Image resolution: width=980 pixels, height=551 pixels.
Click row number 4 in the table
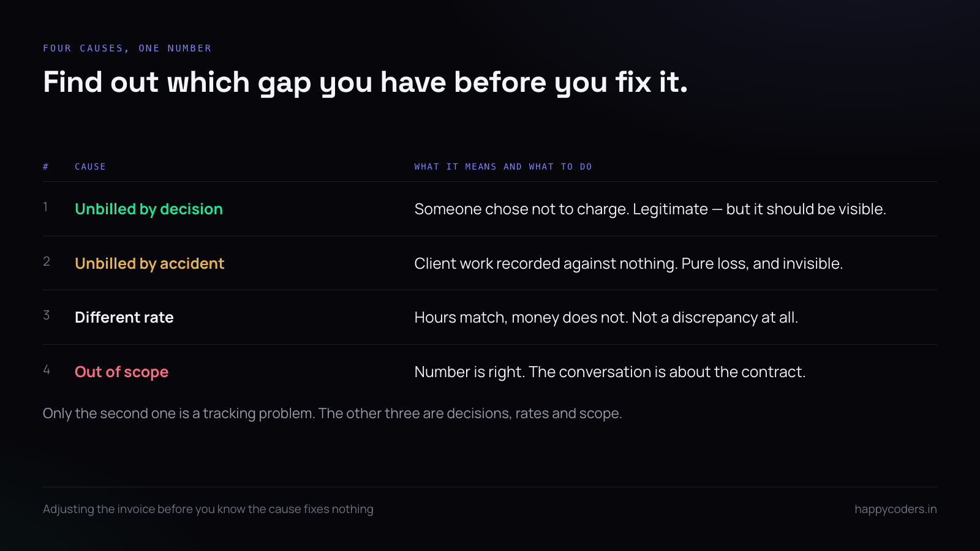pyautogui.click(x=47, y=370)
